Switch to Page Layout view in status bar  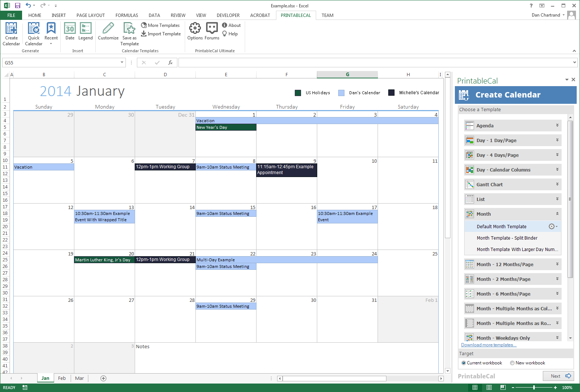click(489, 388)
